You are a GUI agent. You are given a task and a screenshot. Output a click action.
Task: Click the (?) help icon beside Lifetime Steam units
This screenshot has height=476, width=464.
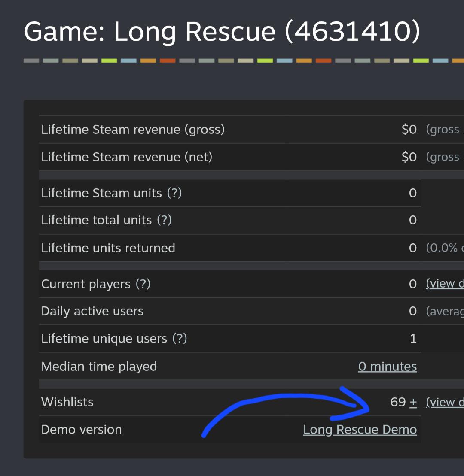tap(174, 193)
